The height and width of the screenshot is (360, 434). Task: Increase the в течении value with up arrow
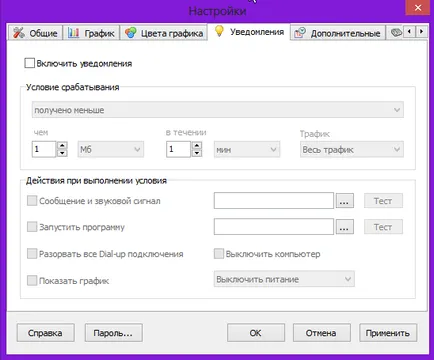click(x=197, y=145)
